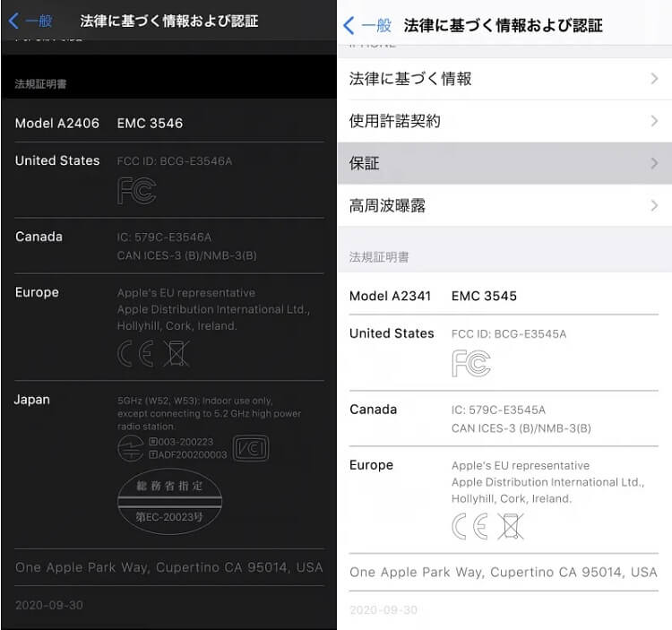Open 使用許諾契約 row
This screenshot has height=630, width=672.
click(504, 121)
